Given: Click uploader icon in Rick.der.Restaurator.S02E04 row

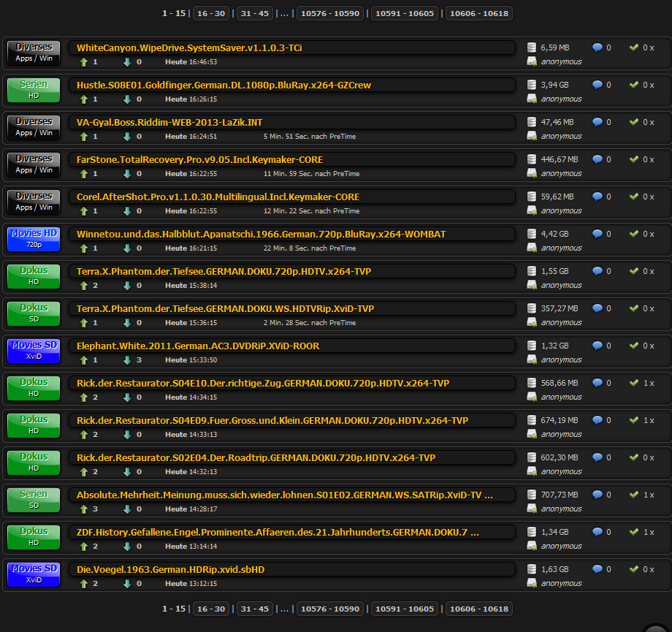Looking at the screenshot, I should [x=532, y=472].
